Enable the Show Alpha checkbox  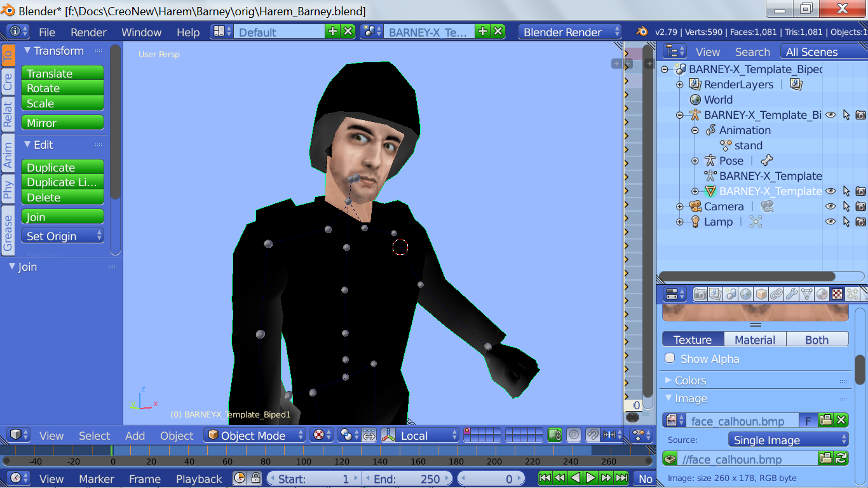(670, 358)
